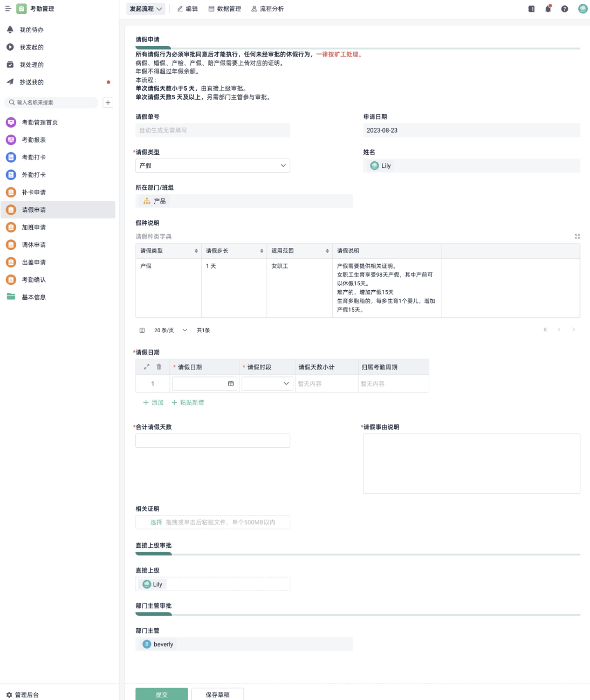
Task: Go to next page of dictionary table
Action: pos(573,330)
